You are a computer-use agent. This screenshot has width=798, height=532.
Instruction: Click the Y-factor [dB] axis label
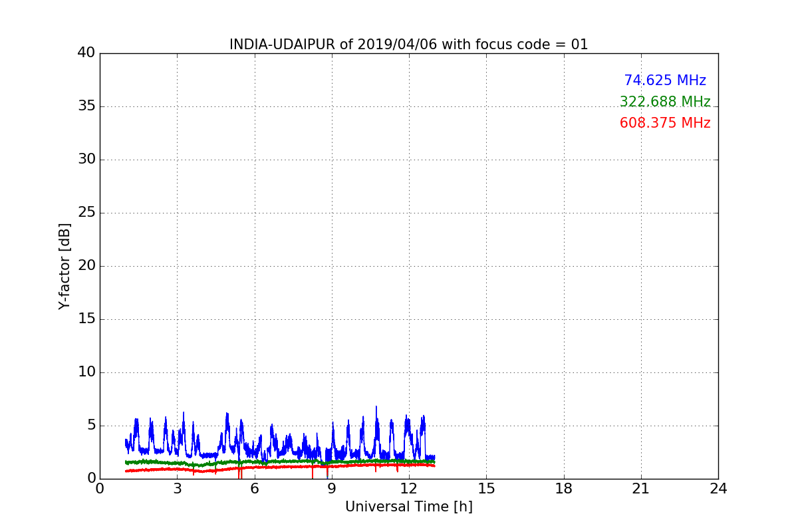[65, 266]
